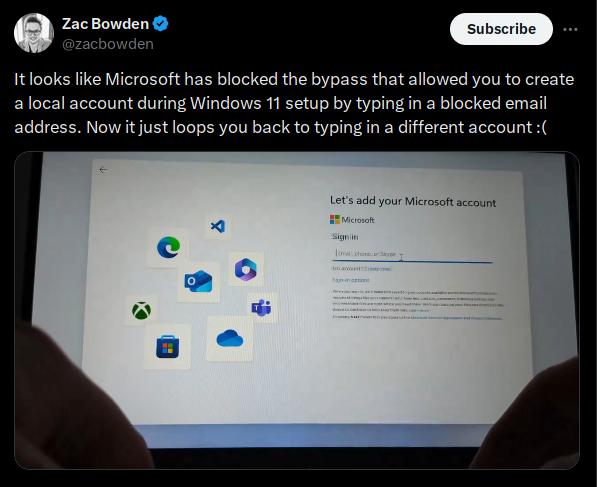Open Zac Bowden's profile avatar
The width and height of the screenshot is (597, 487).
pos(34,33)
